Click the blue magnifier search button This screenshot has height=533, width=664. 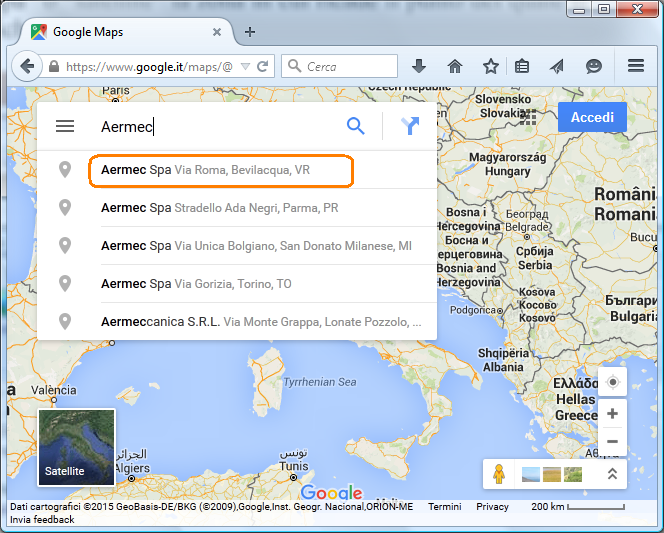[355, 126]
